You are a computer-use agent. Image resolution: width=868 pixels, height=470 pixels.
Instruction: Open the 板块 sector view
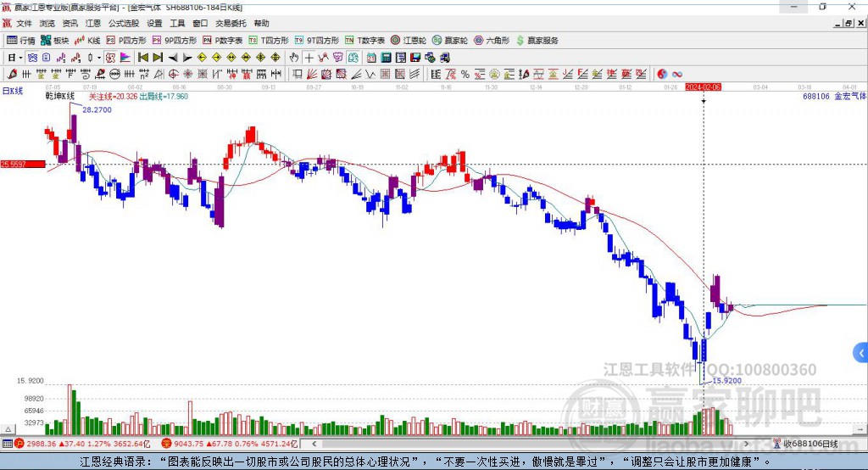[55, 41]
